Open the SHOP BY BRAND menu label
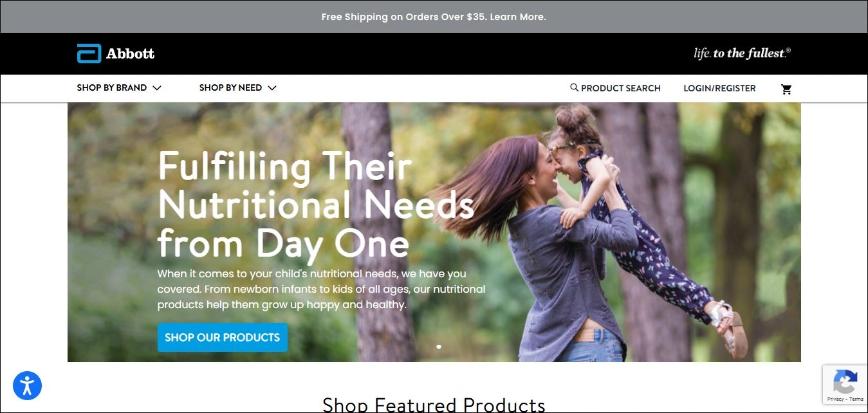Screen dimensions: 868x413 (112, 88)
